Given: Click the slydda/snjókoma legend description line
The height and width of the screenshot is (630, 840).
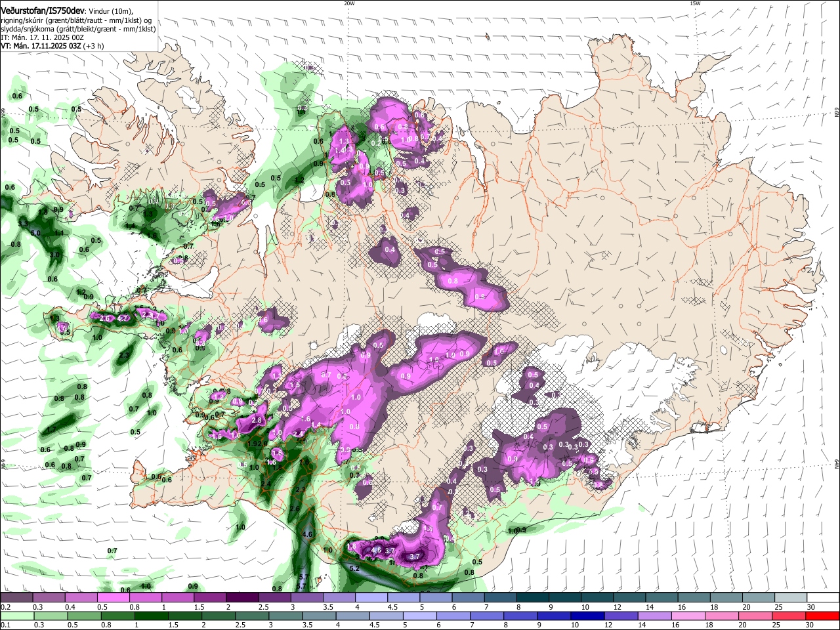Looking at the screenshot, I should click(78, 29).
